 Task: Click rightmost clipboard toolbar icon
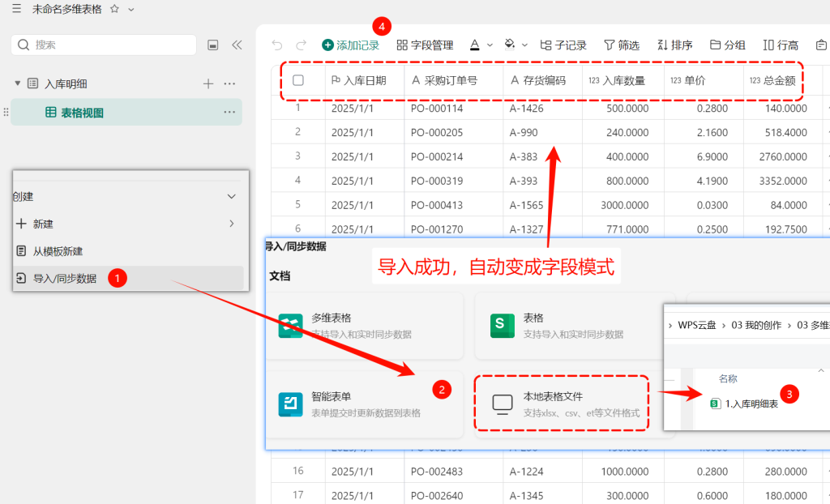[x=821, y=45]
